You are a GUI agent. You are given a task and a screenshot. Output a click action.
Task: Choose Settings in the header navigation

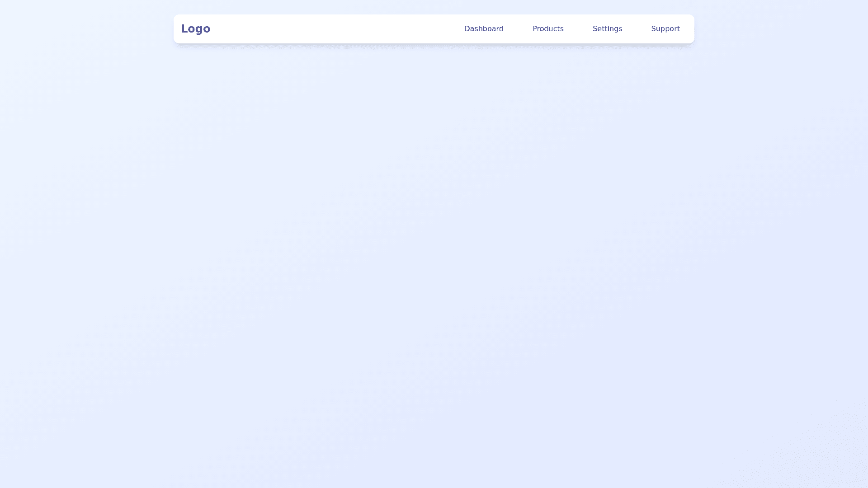click(607, 28)
